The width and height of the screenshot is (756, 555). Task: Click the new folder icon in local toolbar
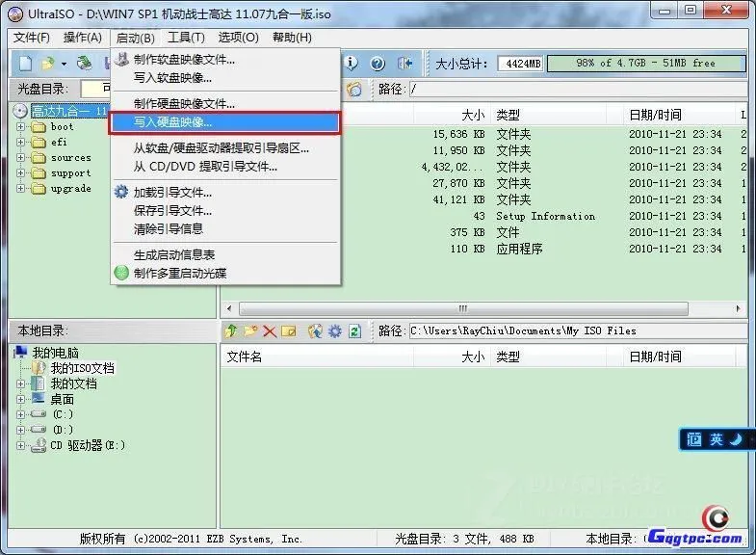250,330
